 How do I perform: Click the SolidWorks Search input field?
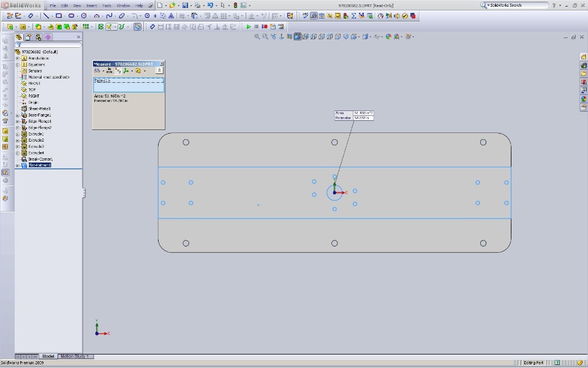click(518, 6)
